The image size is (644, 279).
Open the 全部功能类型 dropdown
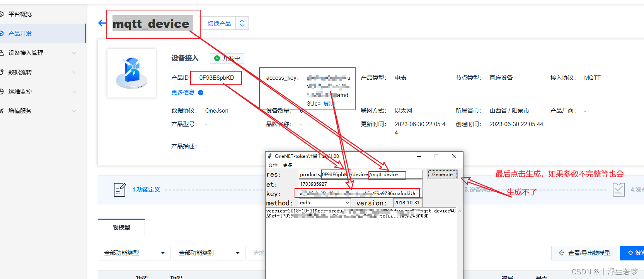coord(134,253)
